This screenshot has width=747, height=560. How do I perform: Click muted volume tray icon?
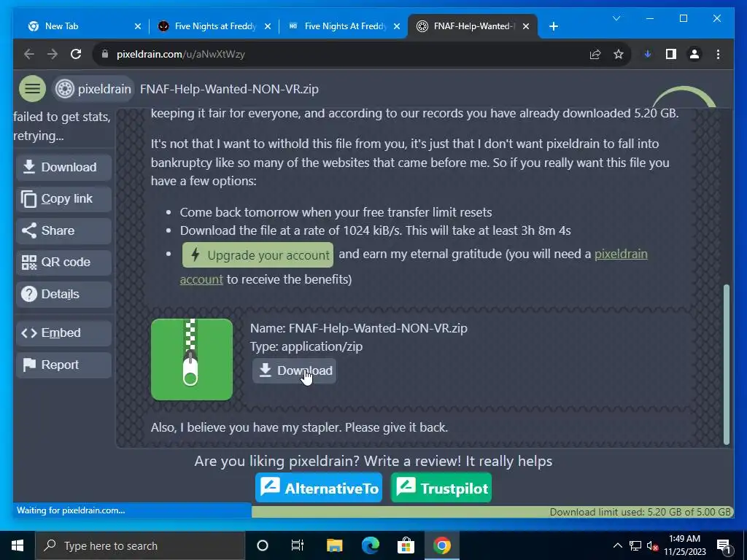pyautogui.click(x=652, y=545)
